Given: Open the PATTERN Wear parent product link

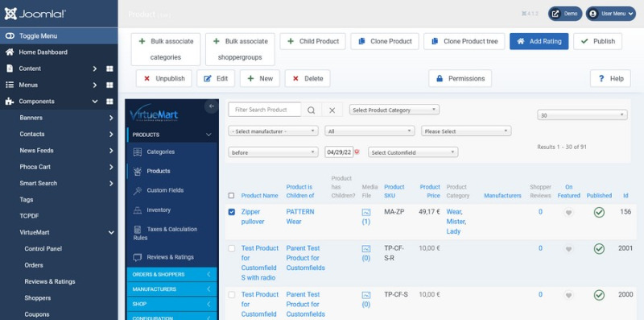Looking at the screenshot, I should (x=300, y=217).
